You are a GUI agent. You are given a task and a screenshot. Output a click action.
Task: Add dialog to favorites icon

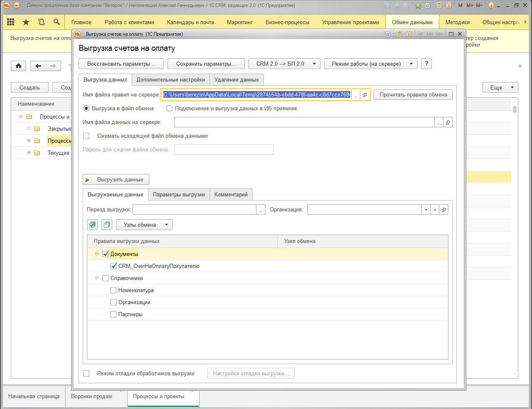click(x=388, y=34)
